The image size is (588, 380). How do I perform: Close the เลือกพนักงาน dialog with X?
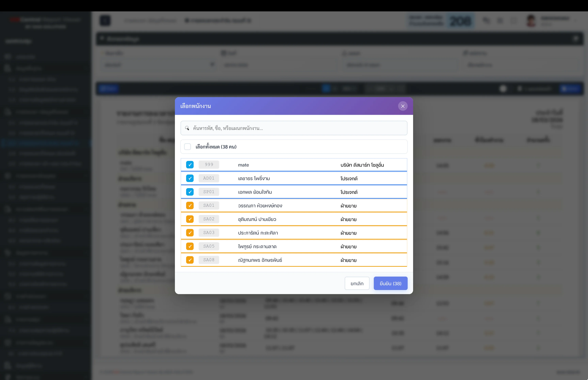(403, 106)
